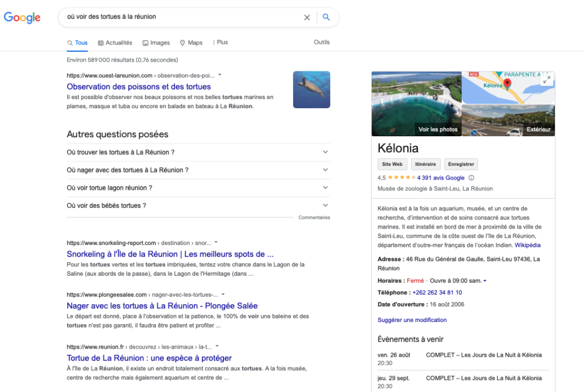This screenshot has width=584, height=392.
Task: Click the Site Web button
Action: tap(392, 164)
